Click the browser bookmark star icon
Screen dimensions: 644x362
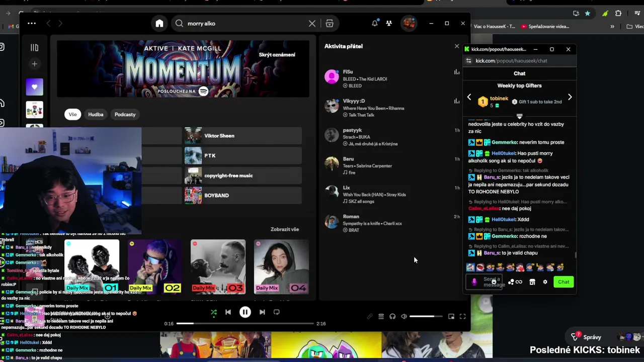[x=587, y=13]
